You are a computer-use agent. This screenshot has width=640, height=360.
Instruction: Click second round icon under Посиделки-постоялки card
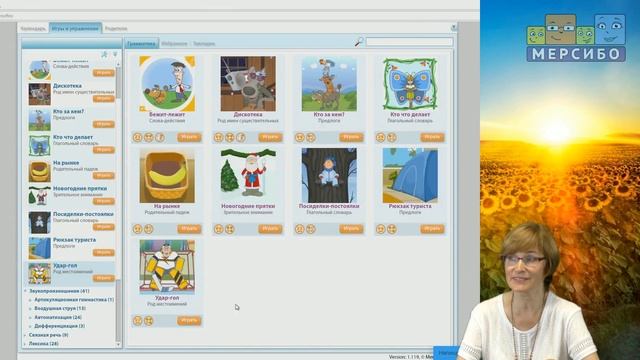311,229
